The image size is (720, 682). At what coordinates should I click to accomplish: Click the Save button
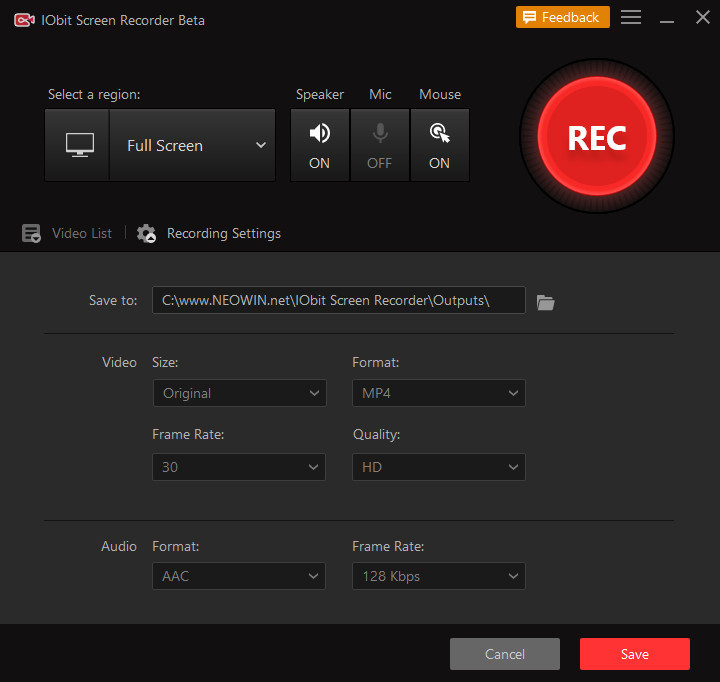[634, 654]
